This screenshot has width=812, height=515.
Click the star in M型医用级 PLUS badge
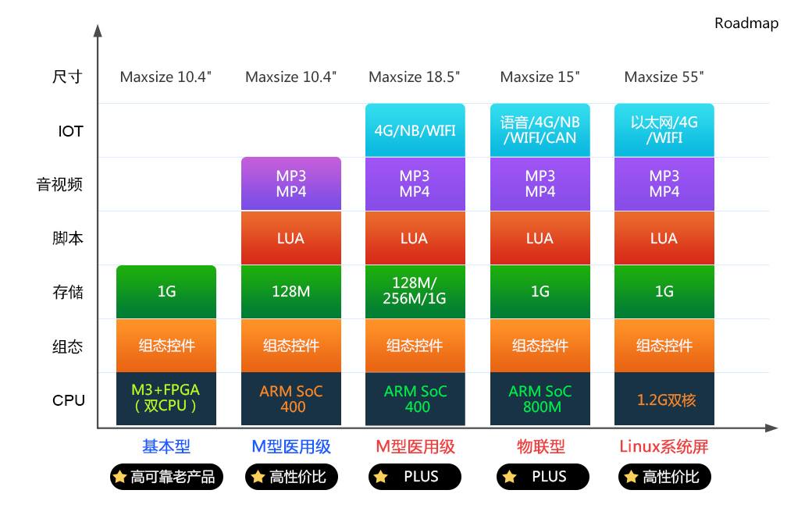(381, 477)
